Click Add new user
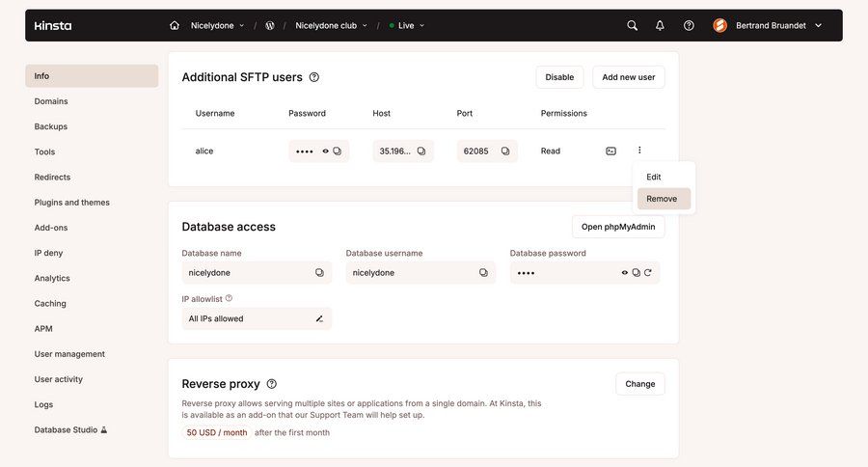Viewport: 868px width, 467px height. pos(628,77)
